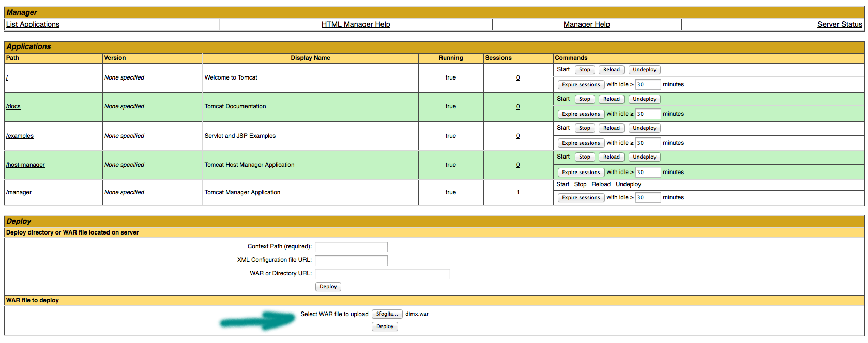Undeploy the /examples application
The height and width of the screenshot is (343, 868).
645,128
